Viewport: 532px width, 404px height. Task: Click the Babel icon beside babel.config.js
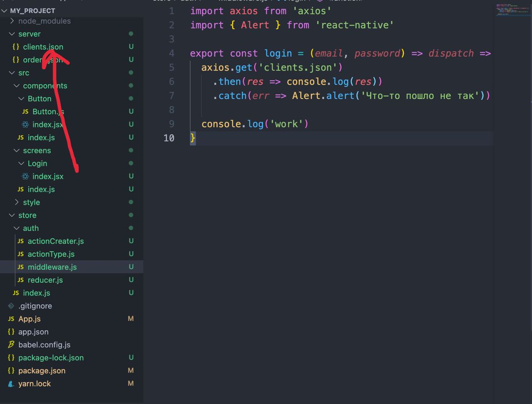(11, 345)
